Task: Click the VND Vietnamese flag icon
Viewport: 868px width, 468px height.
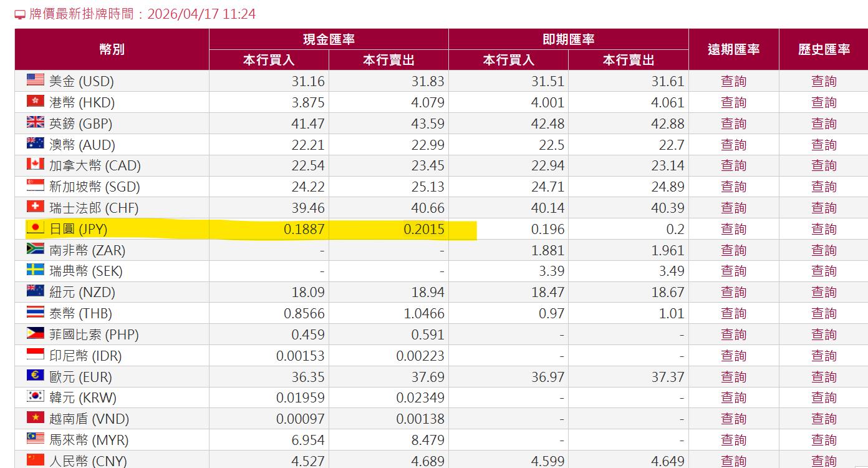Action: pos(36,419)
